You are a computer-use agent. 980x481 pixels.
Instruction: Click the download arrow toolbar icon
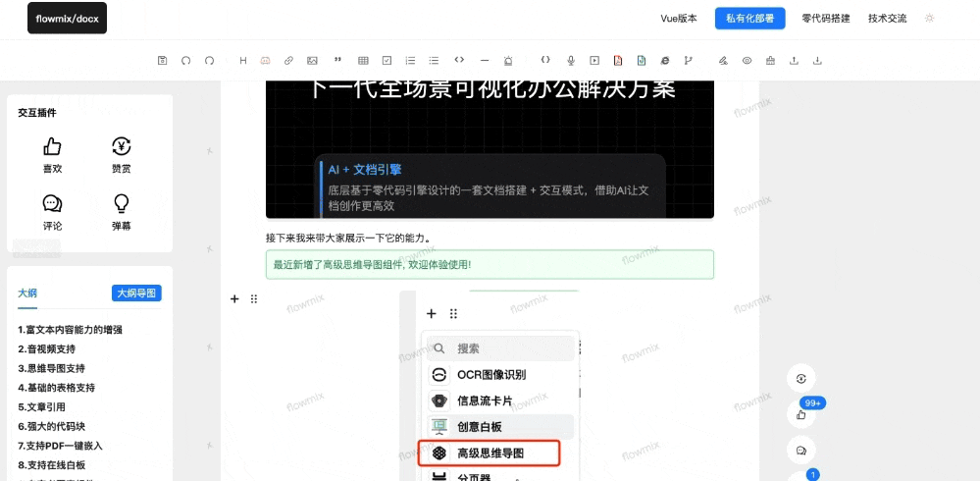(817, 61)
